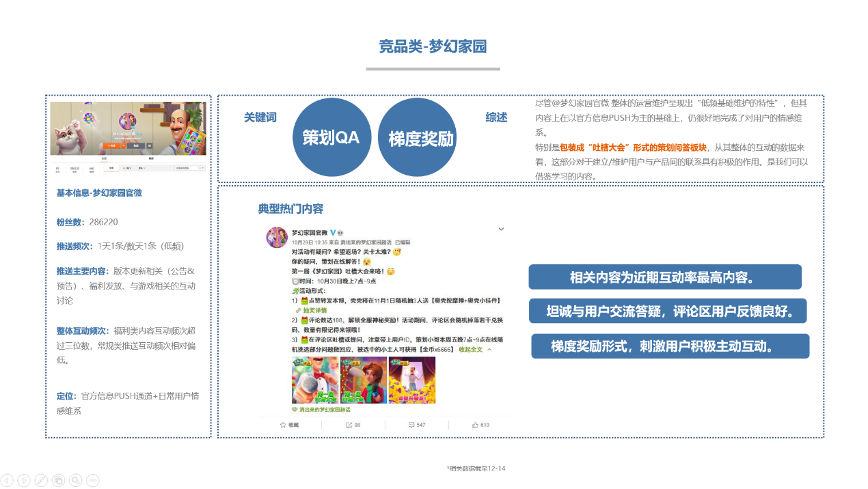Image resolution: width=868 pixels, height=489 pixels.
Task: Open more options via the ellipsis icon bottom-left
Action: pos(92,480)
